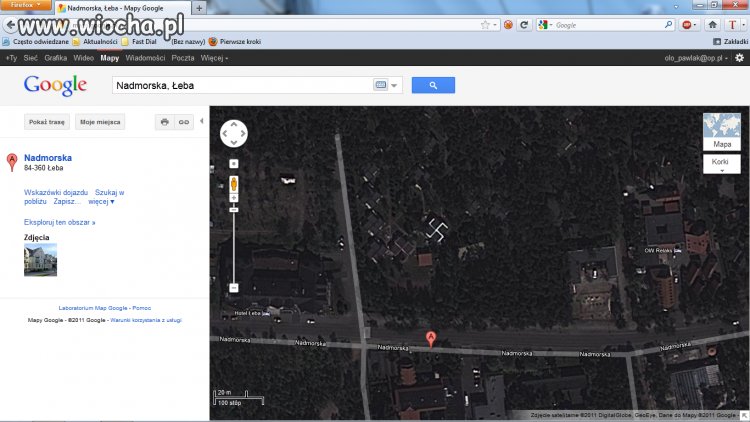The image size is (750, 422).
Task: Select Mapy in the Google bar
Action: click(x=110, y=58)
